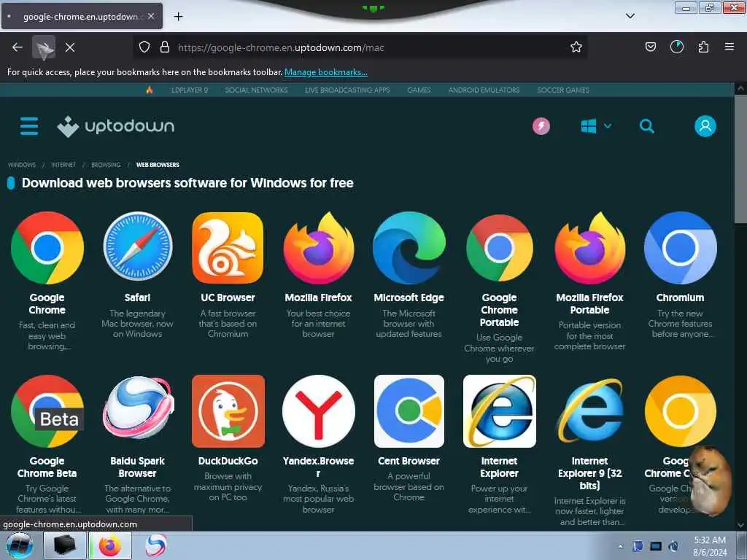Open the Internet Explorer 9 icon
Image resolution: width=747 pixels, height=560 pixels.
click(589, 411)
